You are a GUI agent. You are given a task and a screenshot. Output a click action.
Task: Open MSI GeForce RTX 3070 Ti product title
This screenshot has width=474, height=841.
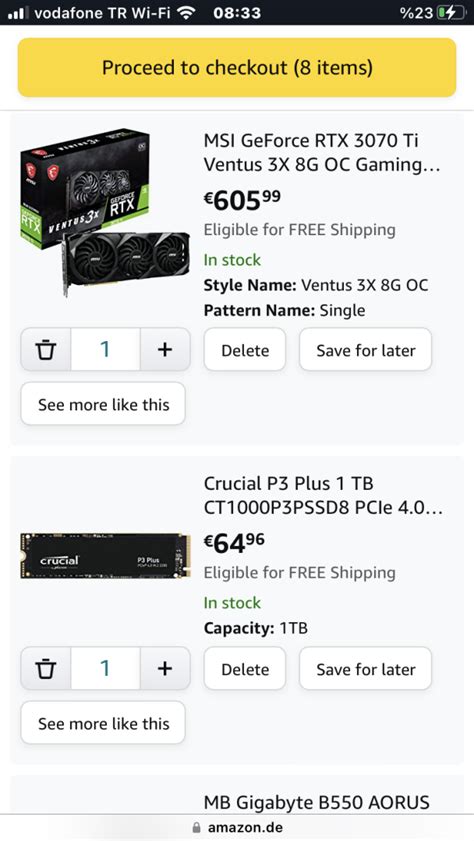click(322, 153)
